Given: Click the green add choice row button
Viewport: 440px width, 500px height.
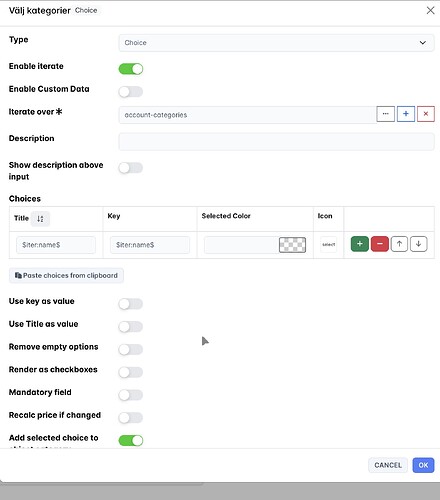Looking at the screenshot, I should (x=360, y=244).
